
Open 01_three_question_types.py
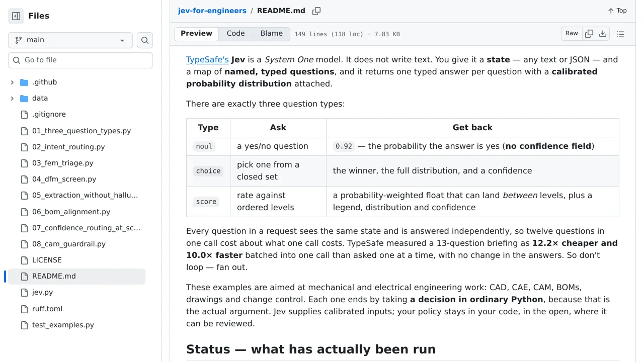pos(82,131)
